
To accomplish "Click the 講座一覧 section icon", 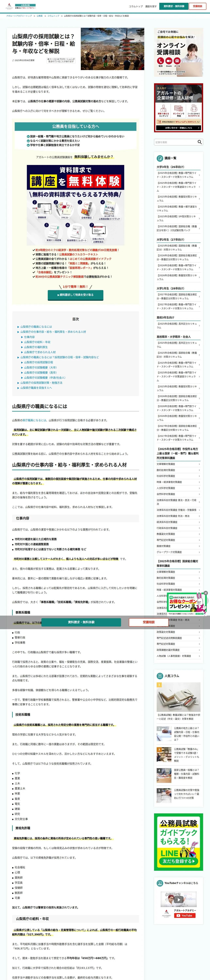I will pos(160,158).
